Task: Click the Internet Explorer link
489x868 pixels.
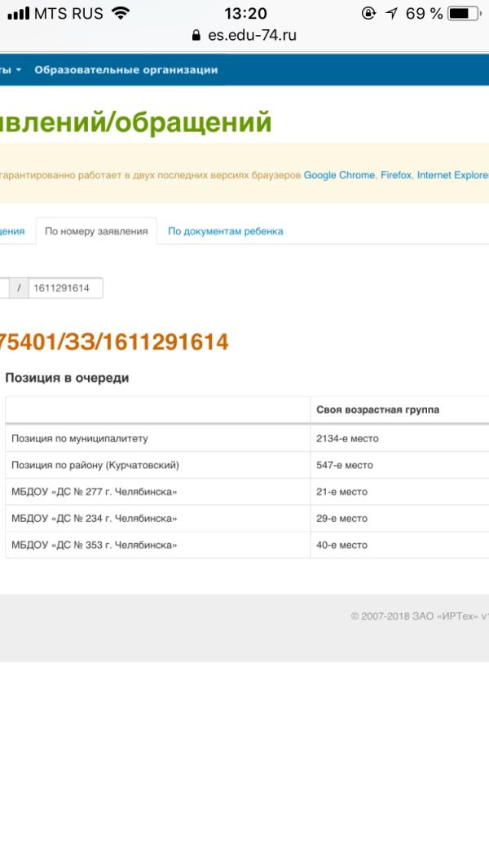Action: pyautogui.click(x=452, y=175)
